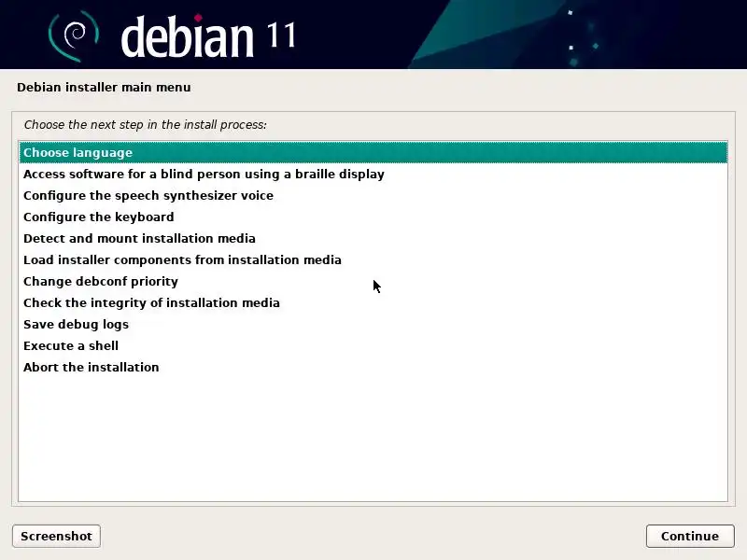The width and height of the screenshot is (747, 560).
Task: Pick Load installer components from installation media
Action: 373,259
